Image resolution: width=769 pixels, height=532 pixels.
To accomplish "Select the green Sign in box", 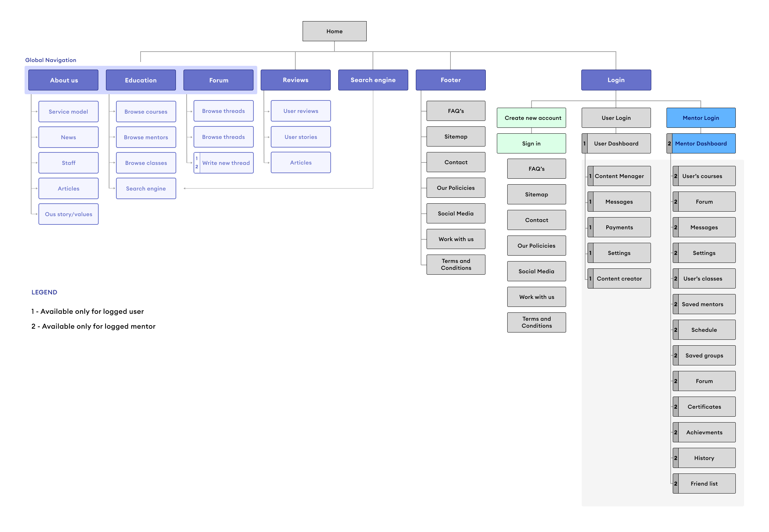I will [531, 143].
